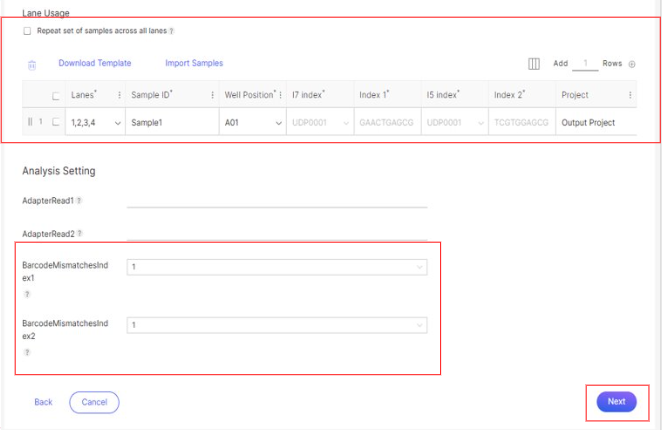Enable Repeat set of samples across all lanes
Image resolution: width=662 pixels, height=430 pixels.
click(27, 32)
